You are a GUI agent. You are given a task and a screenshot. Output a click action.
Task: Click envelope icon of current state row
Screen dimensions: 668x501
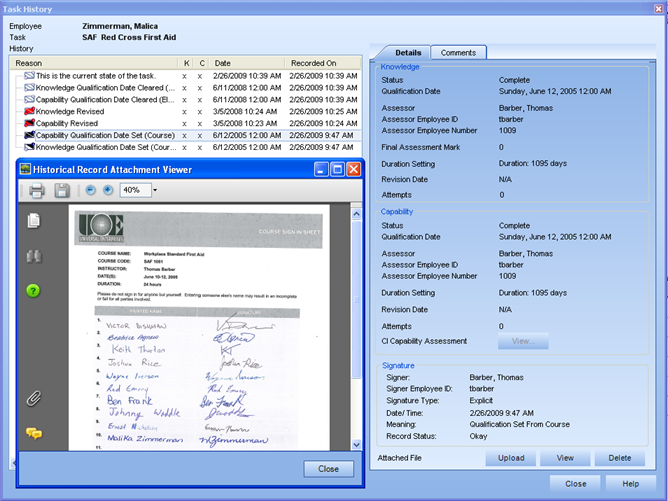coord(29,76)
